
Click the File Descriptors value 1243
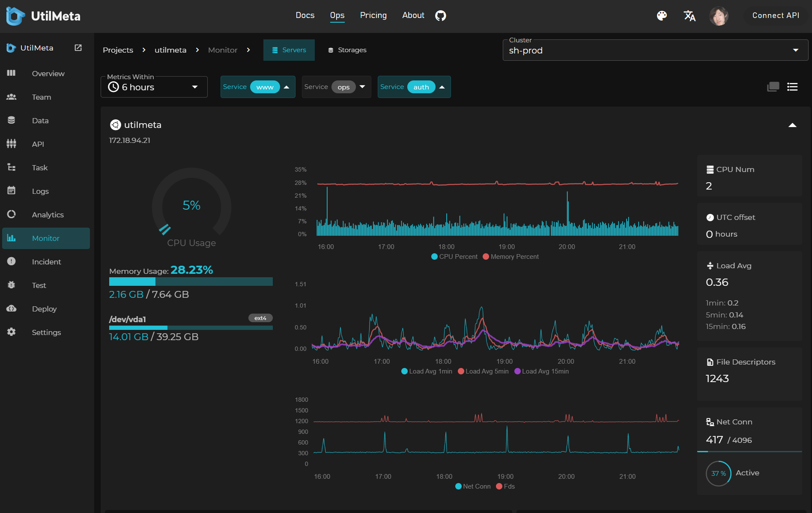(x=717, y=379)
